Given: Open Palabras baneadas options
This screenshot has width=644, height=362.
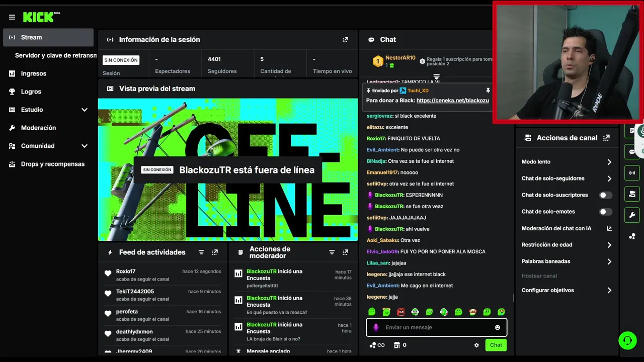Looking at the screenshot, I should tap(567, 261).
